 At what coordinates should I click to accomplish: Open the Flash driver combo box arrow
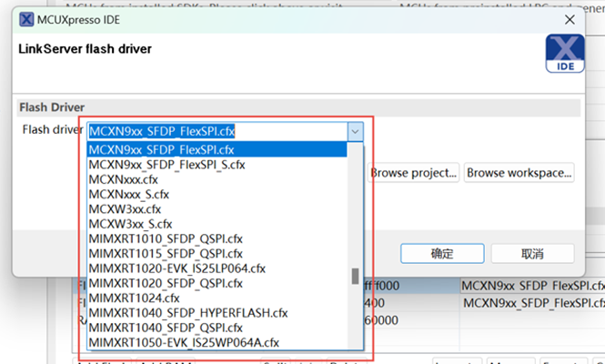click(355, 132)
